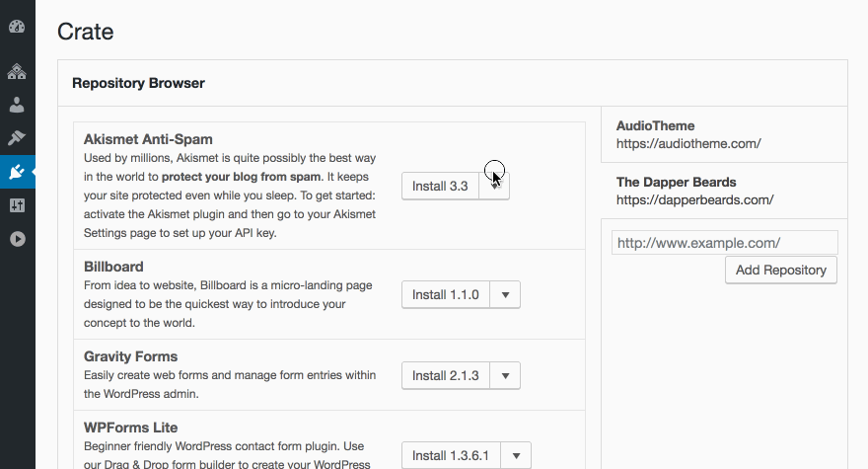The image size is (868, 469).
Task: Click the https://dapperbeards.com/ URL text
Action: click(694, 200)
